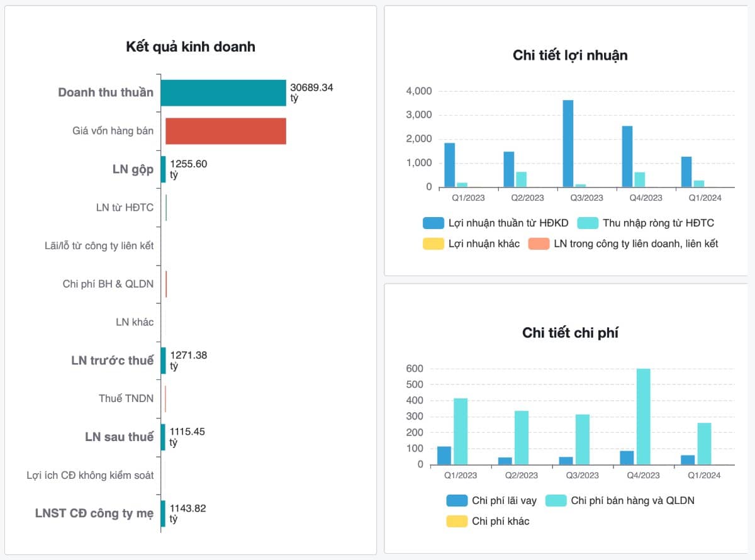Screen dimensions: 755x560
Task: Click the tallest Q4/2023 cyan expense bar
Action: click(643, 417)
